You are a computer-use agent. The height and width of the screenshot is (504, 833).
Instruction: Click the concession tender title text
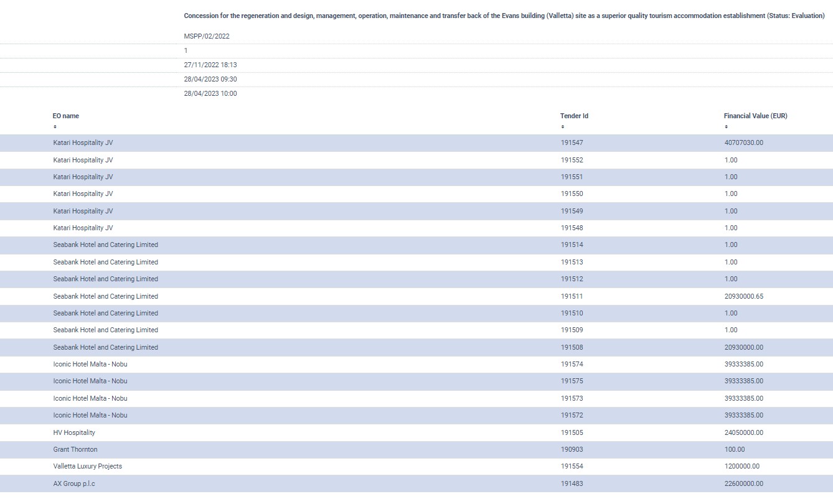504,16
